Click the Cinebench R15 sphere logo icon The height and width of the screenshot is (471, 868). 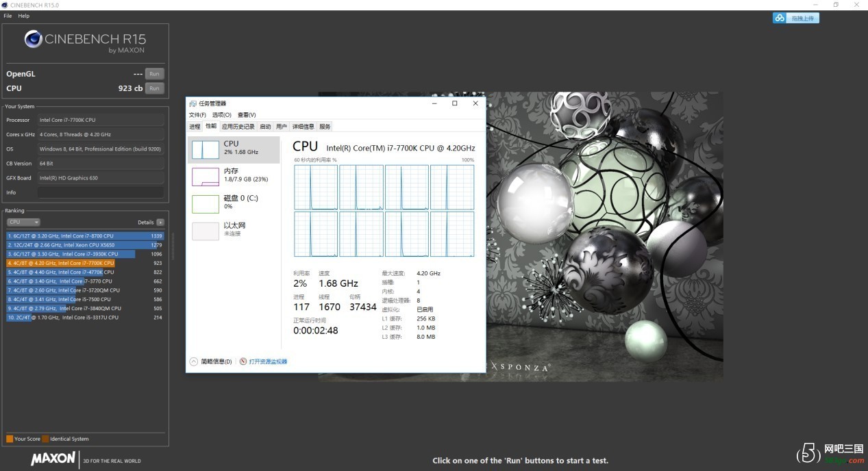(x=33, y=39)
